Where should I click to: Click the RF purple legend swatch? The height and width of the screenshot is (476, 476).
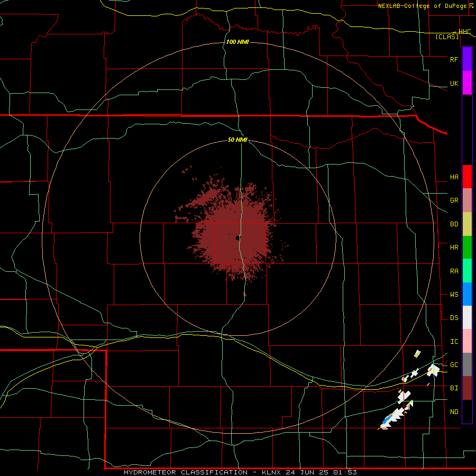(467, 59)
